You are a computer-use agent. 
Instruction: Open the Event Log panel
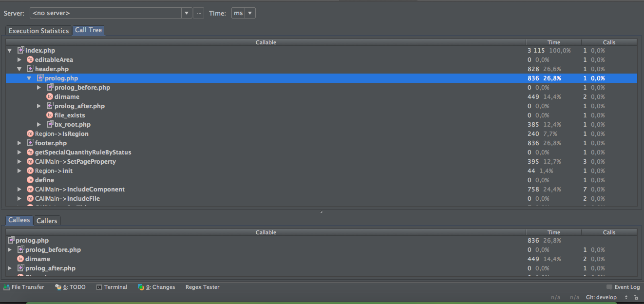click(x=623, y=287)
